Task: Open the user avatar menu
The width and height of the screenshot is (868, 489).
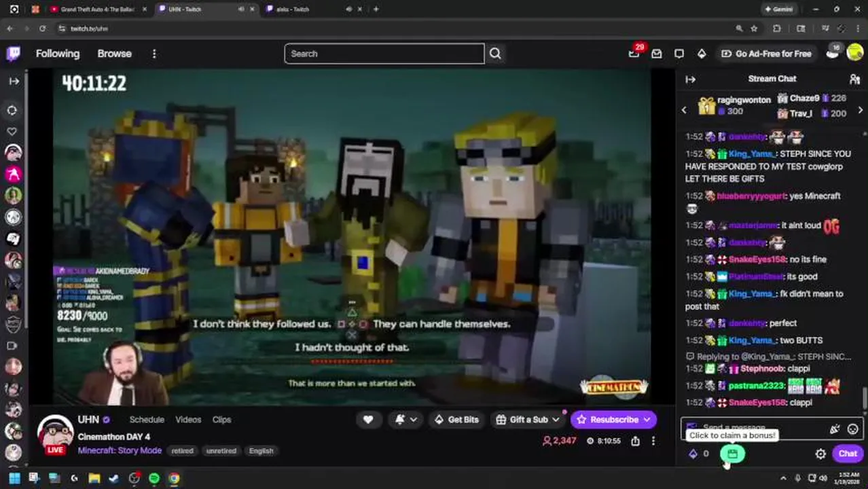Action: [855, 54]
